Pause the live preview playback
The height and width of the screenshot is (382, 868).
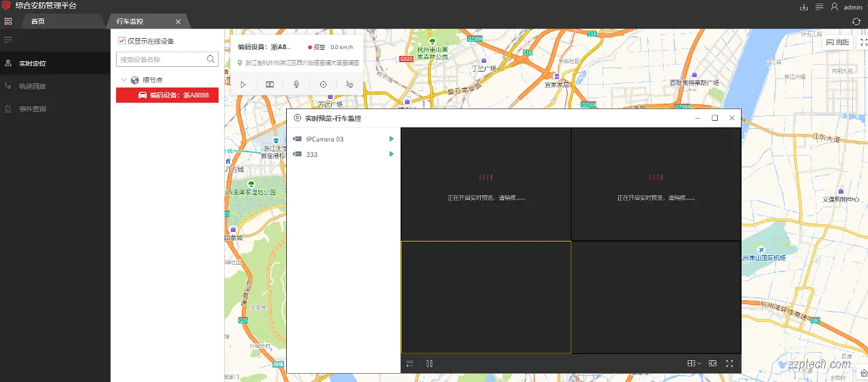coord(429,364)
